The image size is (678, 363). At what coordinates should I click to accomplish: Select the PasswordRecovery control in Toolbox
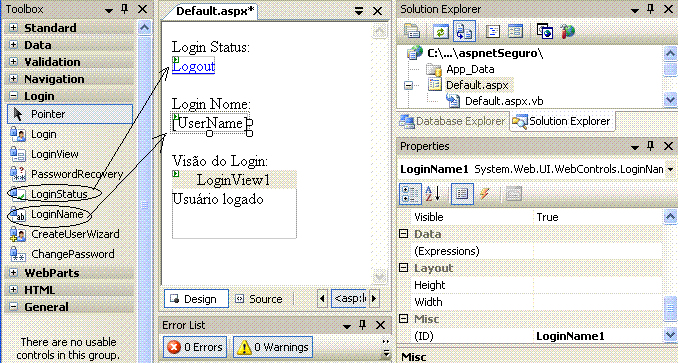click(x=77, y=174)
